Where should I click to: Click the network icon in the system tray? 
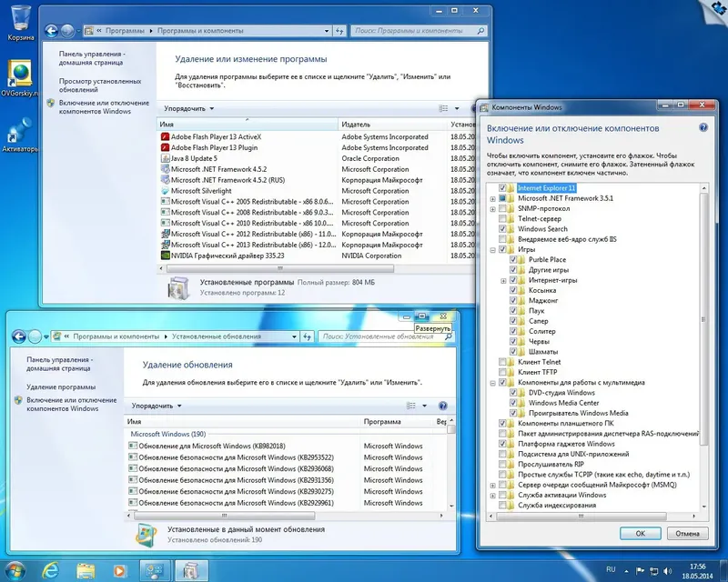(654, 571)
